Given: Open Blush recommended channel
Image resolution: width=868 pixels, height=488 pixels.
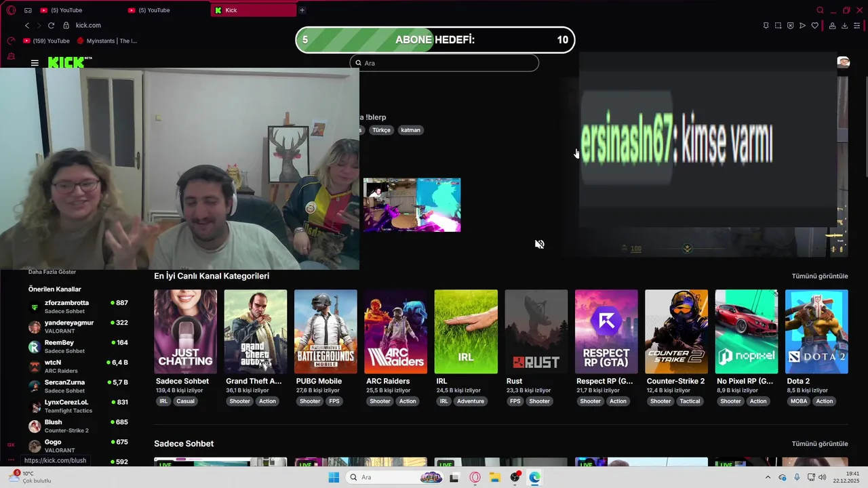Looking at the screenshot, I should click(x=78, y=426).
